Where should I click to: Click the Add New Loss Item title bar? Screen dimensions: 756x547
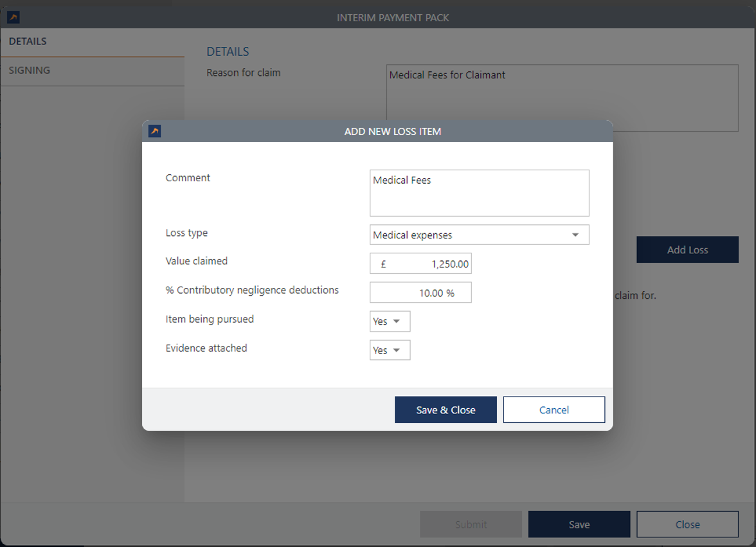pos(392,132)
